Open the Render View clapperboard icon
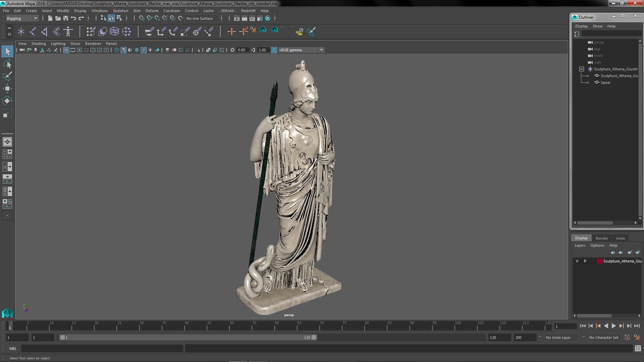 point(237,18)
